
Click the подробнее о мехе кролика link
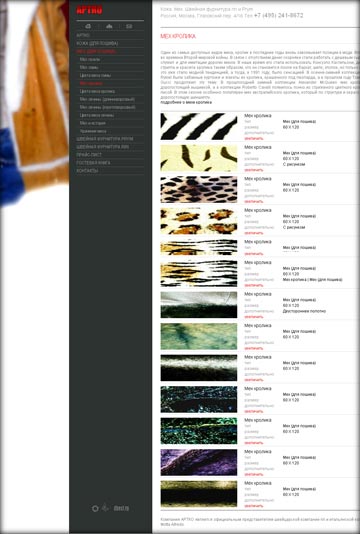pos(186,102)
